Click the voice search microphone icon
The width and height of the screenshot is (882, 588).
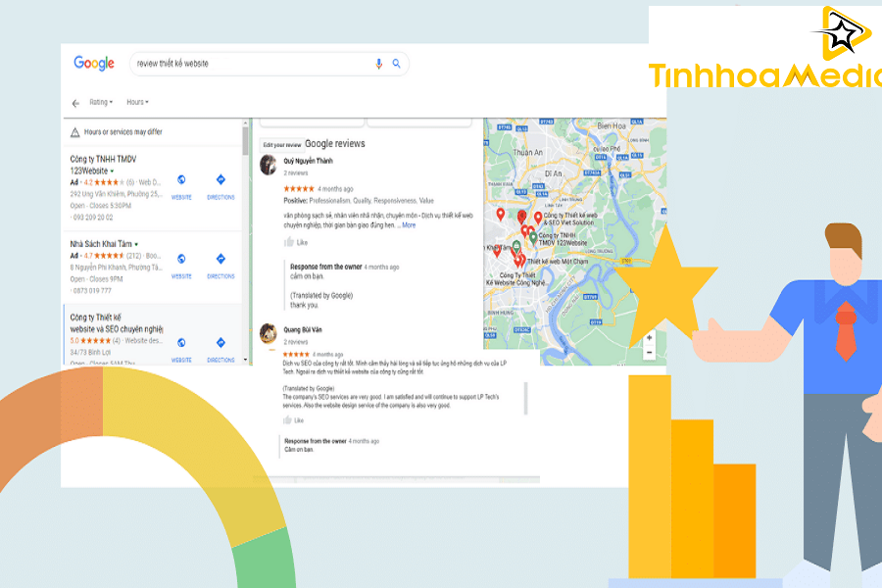click(x=378, y=64)
